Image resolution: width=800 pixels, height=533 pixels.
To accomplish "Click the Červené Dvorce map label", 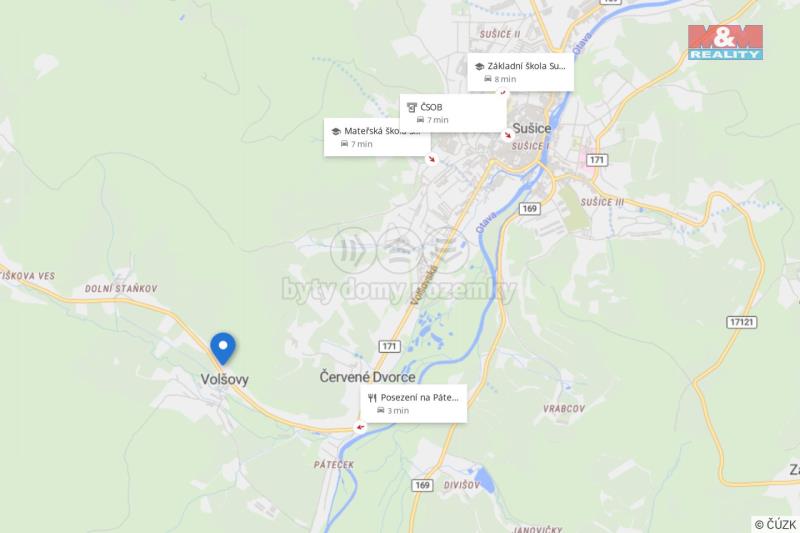I will 367,377.
